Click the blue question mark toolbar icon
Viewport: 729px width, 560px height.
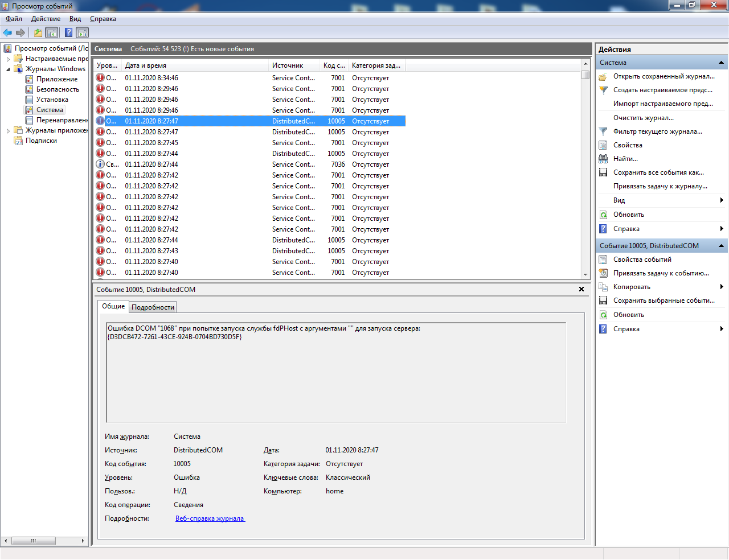pos(68,32)
